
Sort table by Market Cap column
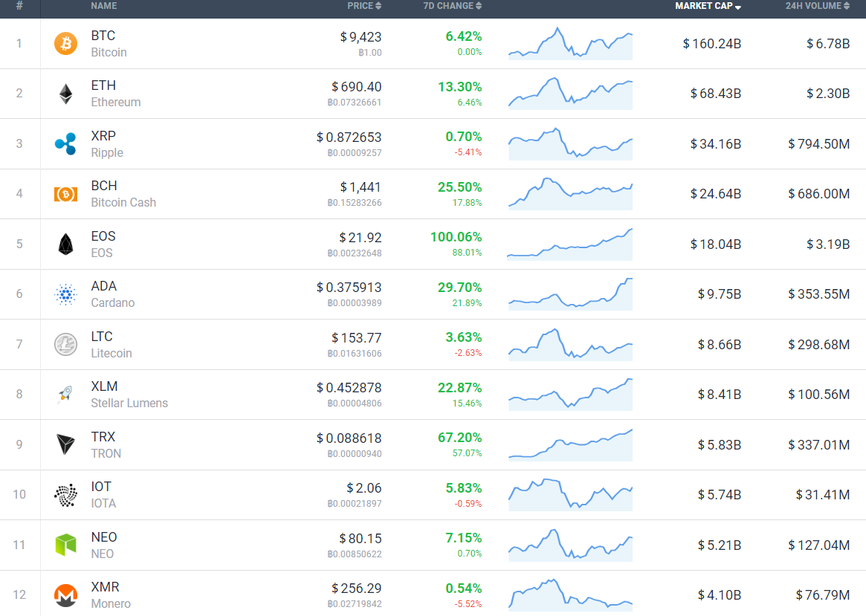click(708, 6)
